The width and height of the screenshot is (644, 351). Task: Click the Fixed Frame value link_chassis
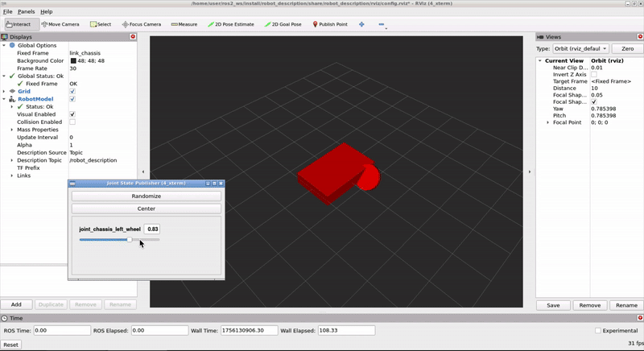click(85, 53)
